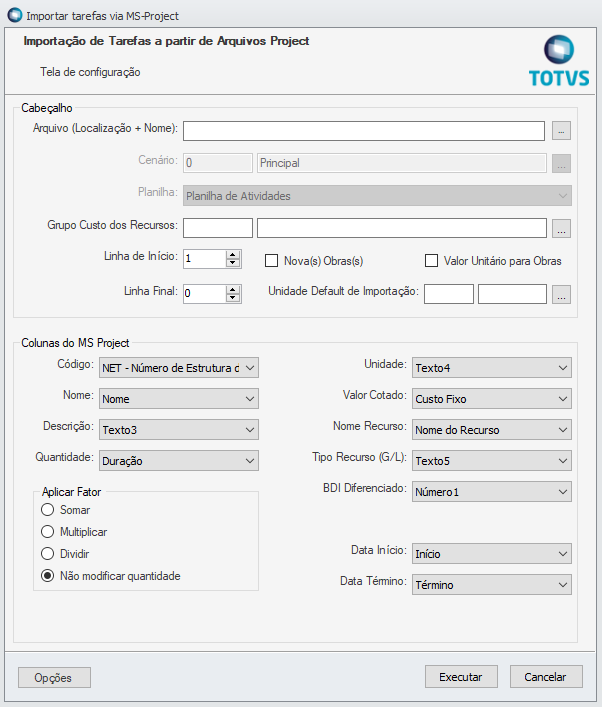The height and width of the screenshot is (708, 603).
Task: Open Unidade Default de Importação lookup button
Action: pyautogui.click(x=561, y=294)
